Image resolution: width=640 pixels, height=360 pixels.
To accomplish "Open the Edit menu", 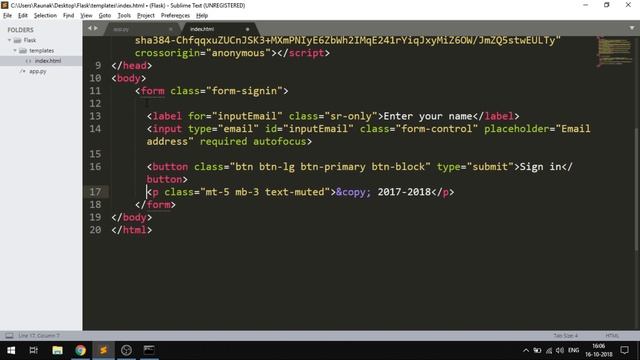I will click(x=23, y=16).
